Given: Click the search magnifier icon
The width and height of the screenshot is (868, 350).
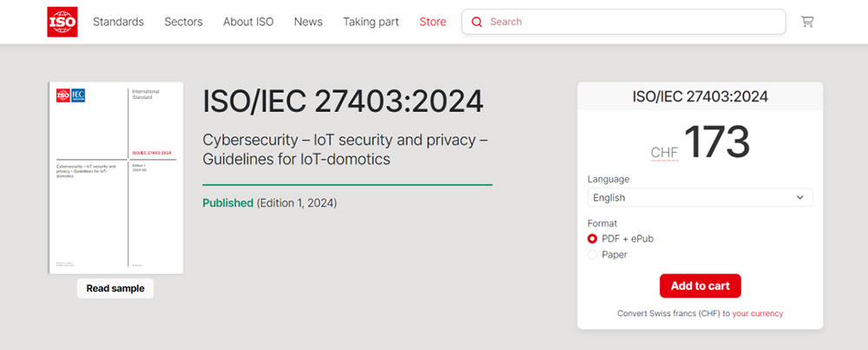Looking at the screenshot, I should click(477, 22).
